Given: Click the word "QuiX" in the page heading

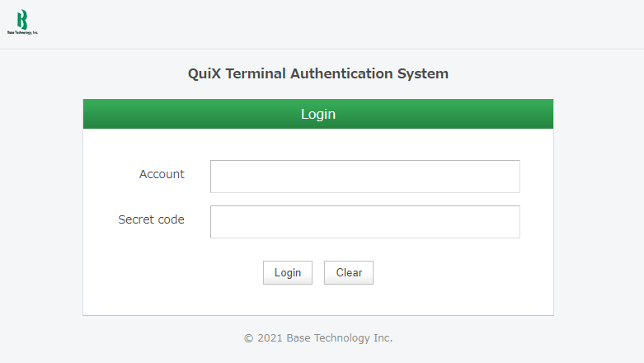Looking at the screenshot, I should [204, 73].
